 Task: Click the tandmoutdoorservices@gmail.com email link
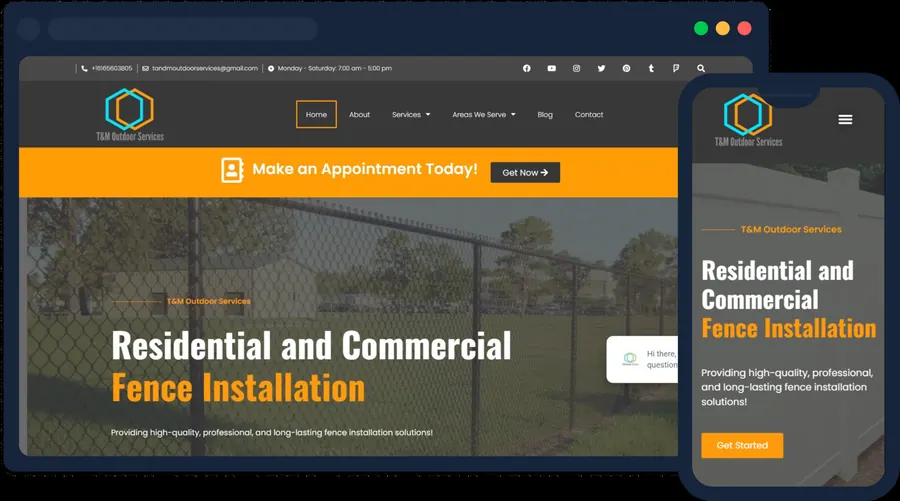tap(205, 68)
